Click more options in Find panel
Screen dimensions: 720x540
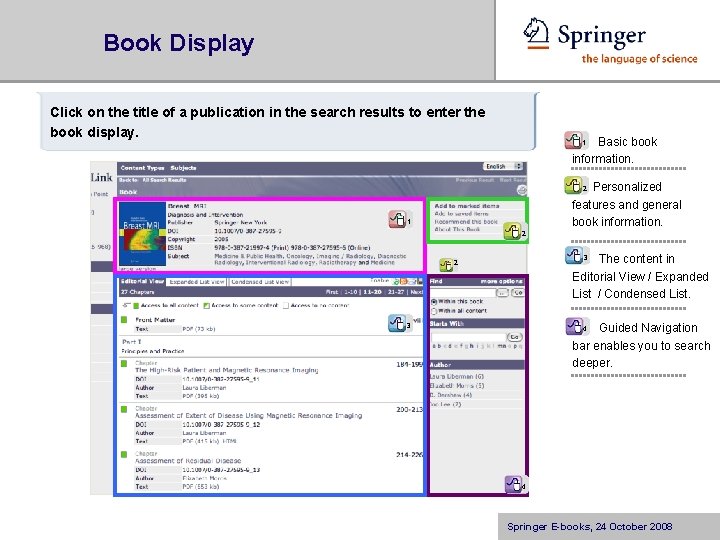pos(501,281)
